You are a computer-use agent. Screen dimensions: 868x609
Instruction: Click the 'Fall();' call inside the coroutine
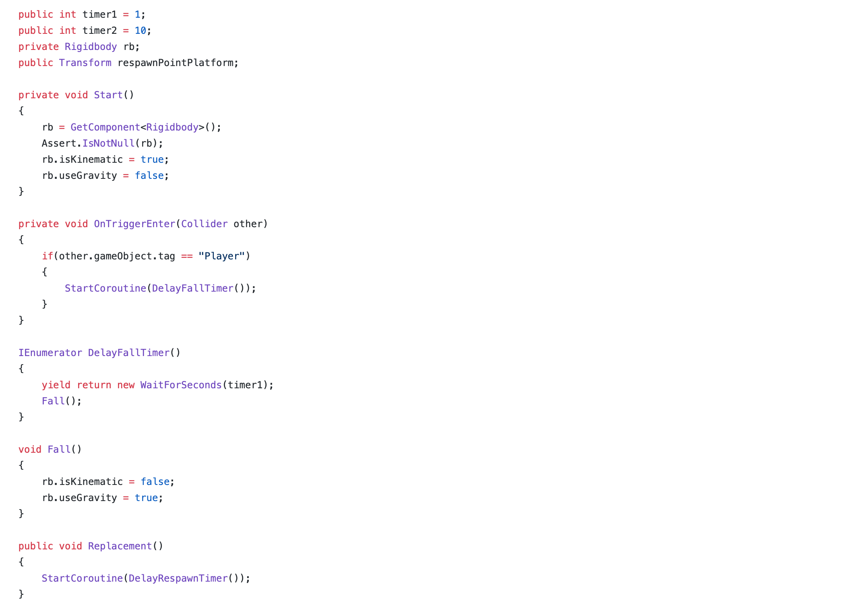click(62, 401)
